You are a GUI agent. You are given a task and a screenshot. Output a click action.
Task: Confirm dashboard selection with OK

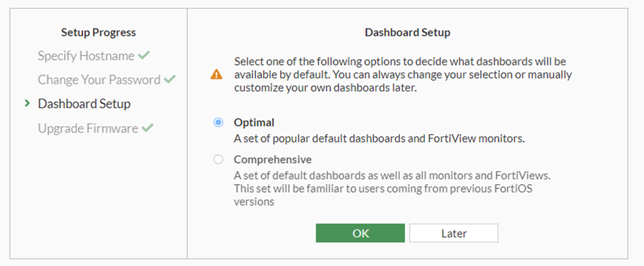coord(360,233)
